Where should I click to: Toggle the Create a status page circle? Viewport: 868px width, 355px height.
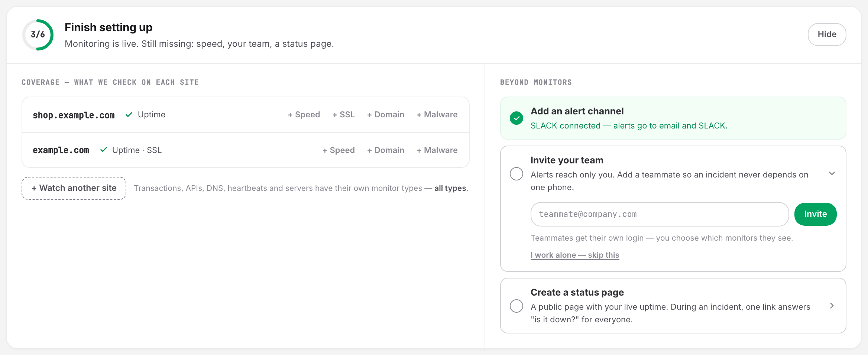point(516,306)
